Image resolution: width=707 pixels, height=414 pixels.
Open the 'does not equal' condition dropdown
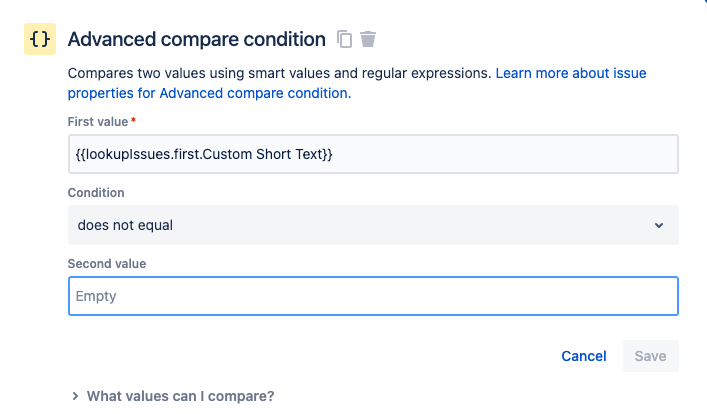373,225
